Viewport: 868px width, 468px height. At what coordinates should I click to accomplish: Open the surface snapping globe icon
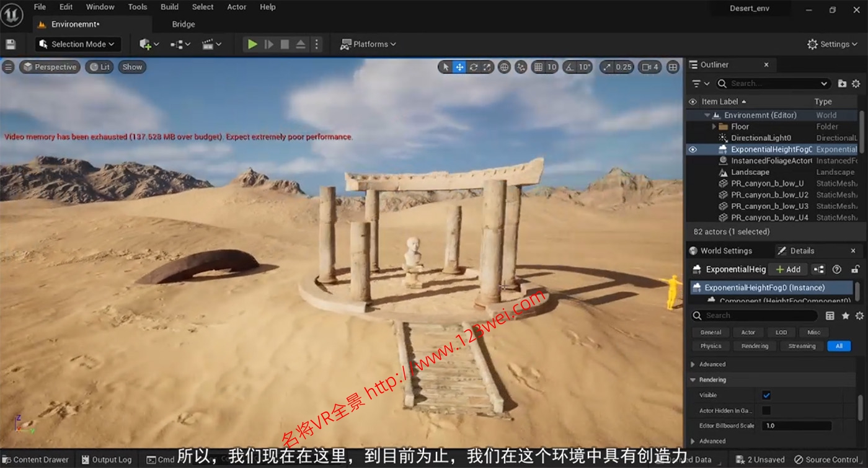(505, 66)
